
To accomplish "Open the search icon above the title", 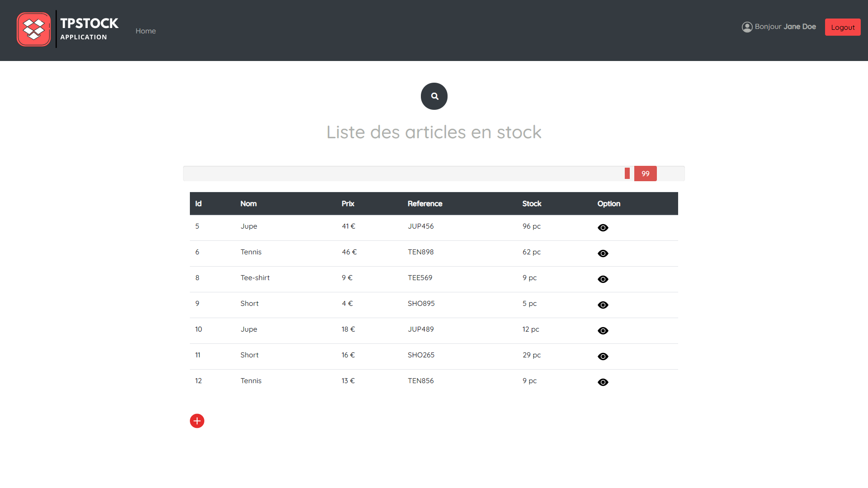I will [434, 96].
